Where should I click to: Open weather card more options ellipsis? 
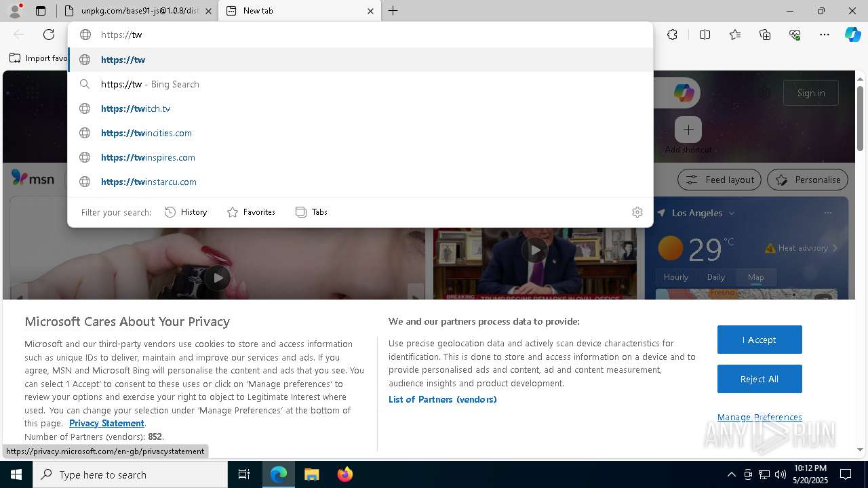[x=828, y=213]
